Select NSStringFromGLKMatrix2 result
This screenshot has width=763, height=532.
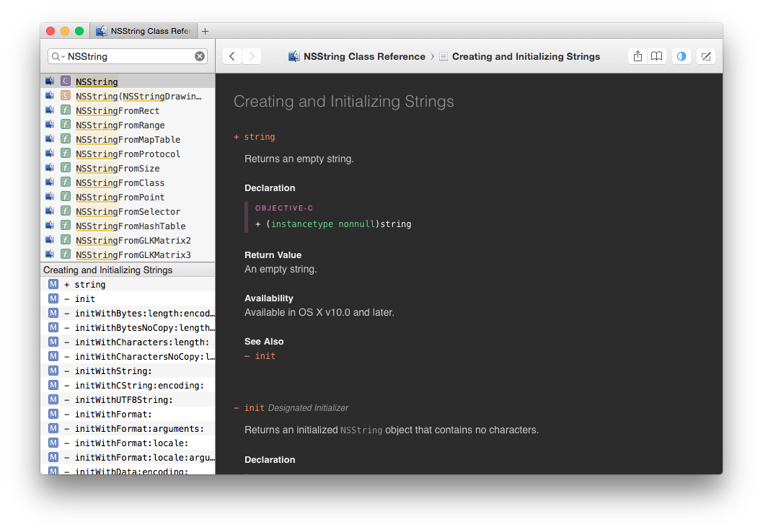click(x=128, y=240)
